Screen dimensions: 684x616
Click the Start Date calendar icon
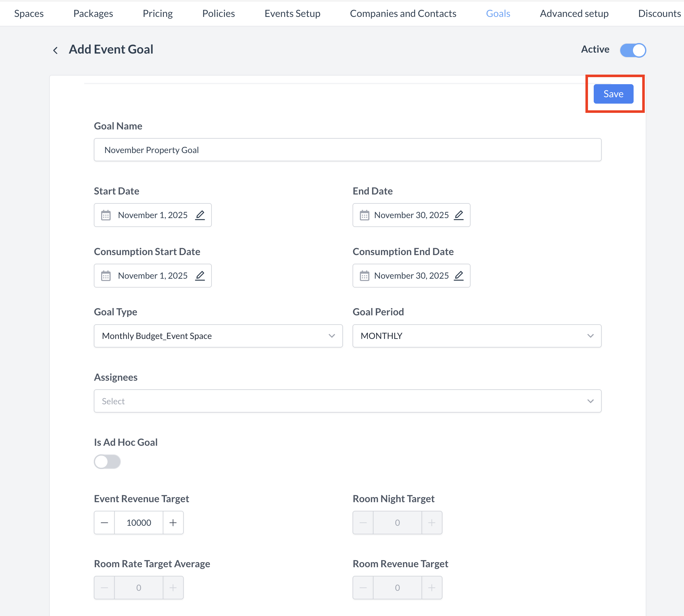(x=106, y=215)
